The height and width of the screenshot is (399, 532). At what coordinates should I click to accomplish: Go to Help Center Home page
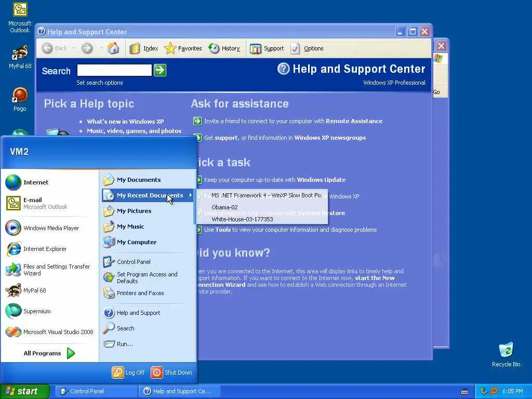(113, 48)
